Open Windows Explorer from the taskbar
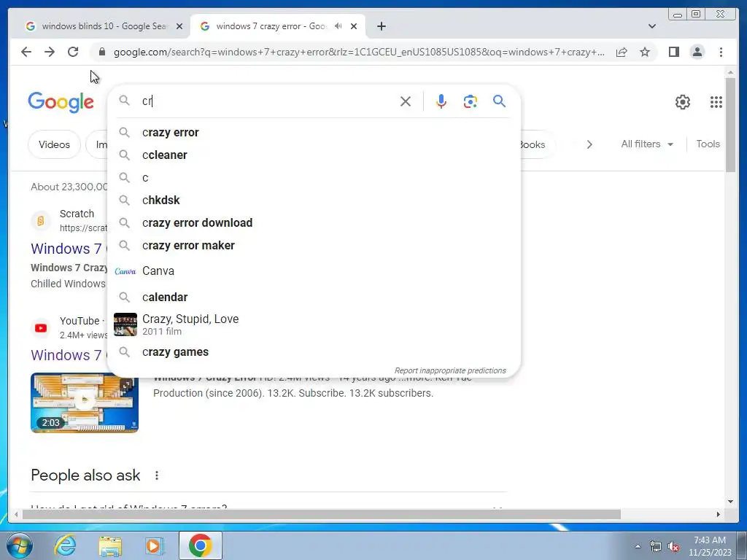747x560 pixels. coord(110,545)
